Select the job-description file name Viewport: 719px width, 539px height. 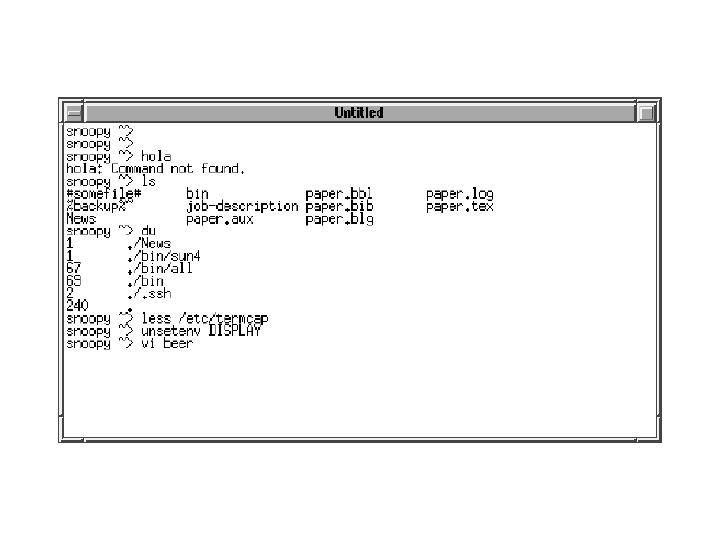[x=242, y=207]
